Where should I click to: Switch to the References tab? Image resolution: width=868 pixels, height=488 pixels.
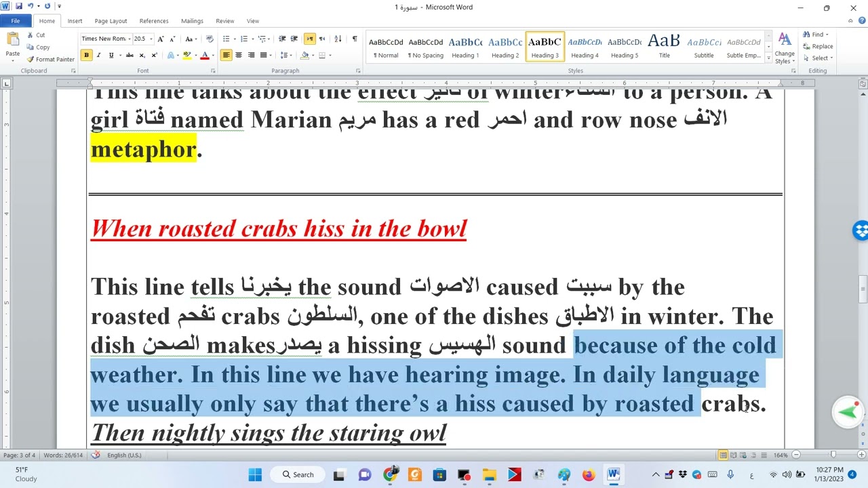tap(154, 21)
